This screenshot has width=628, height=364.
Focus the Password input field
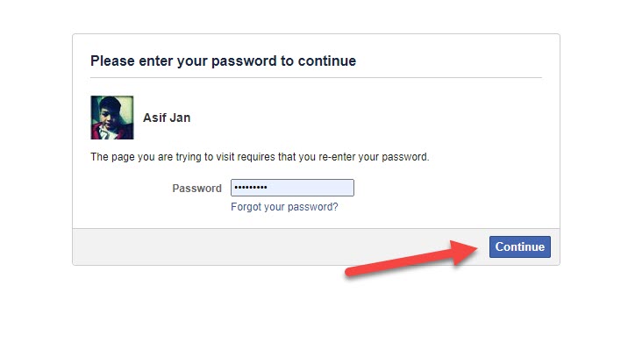point(292,188)
